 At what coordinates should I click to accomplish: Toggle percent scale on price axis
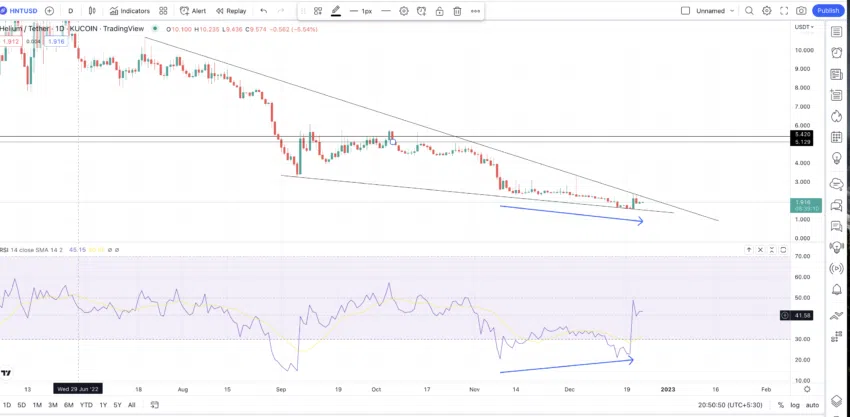point(781,405)
